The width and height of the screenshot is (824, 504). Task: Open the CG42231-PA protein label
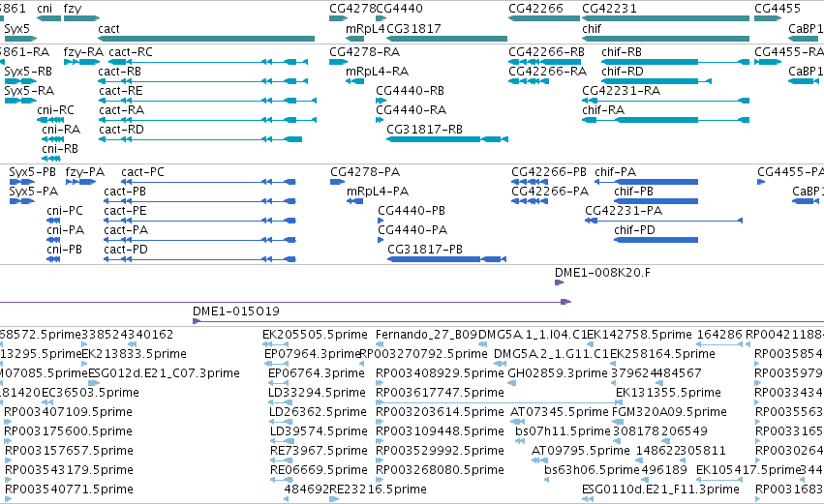624,211
